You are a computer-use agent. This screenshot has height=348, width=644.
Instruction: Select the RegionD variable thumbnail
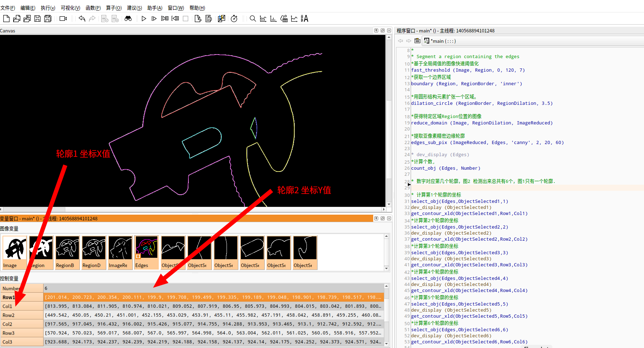(94, 252)
